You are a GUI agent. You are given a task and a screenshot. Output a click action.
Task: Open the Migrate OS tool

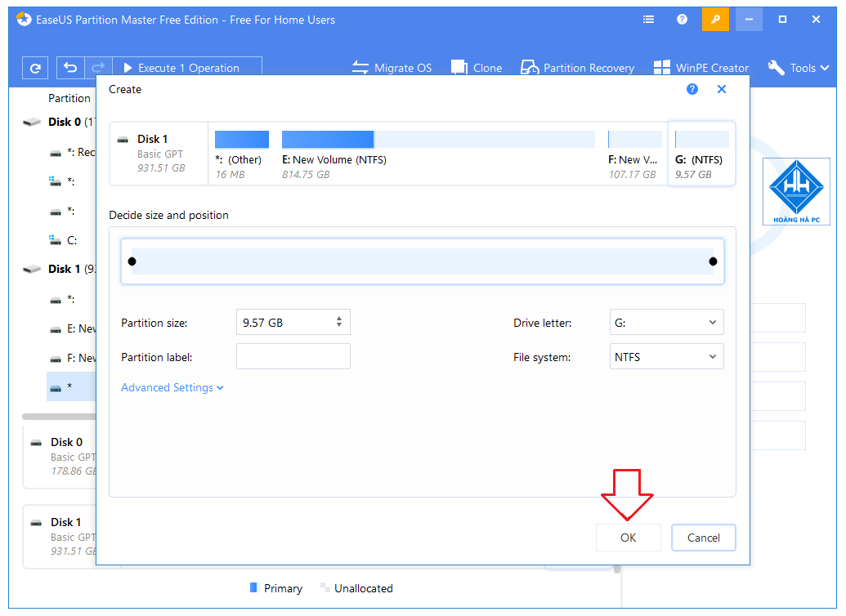tap(392, 68)
